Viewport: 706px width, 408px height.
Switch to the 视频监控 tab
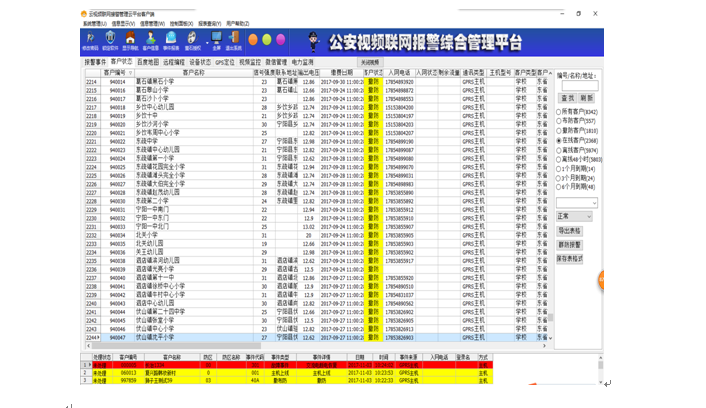point(250,62)
